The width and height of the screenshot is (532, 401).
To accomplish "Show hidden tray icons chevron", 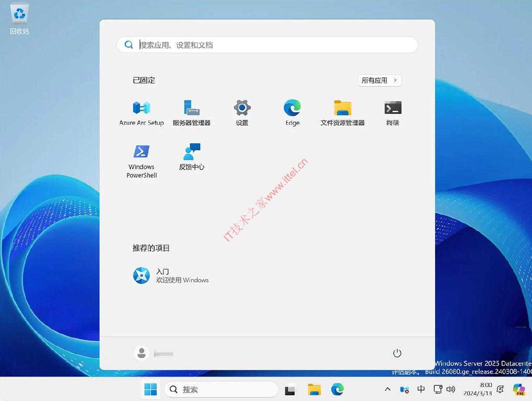I will 388,389.
